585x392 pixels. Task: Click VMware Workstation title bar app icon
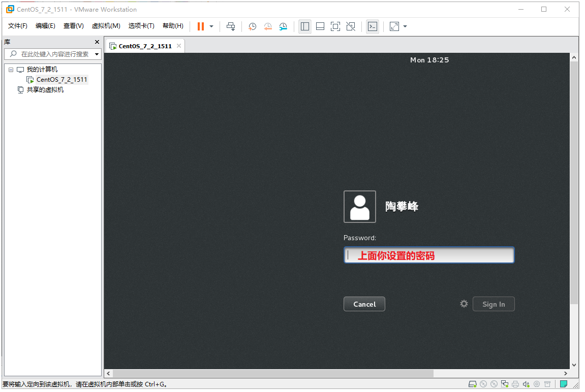click(10, 9)
